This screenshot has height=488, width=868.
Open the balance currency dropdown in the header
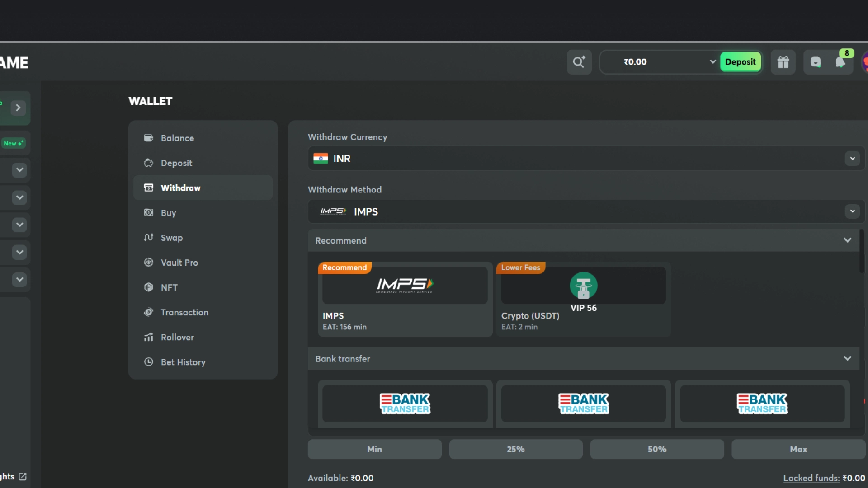click(712, 62)
